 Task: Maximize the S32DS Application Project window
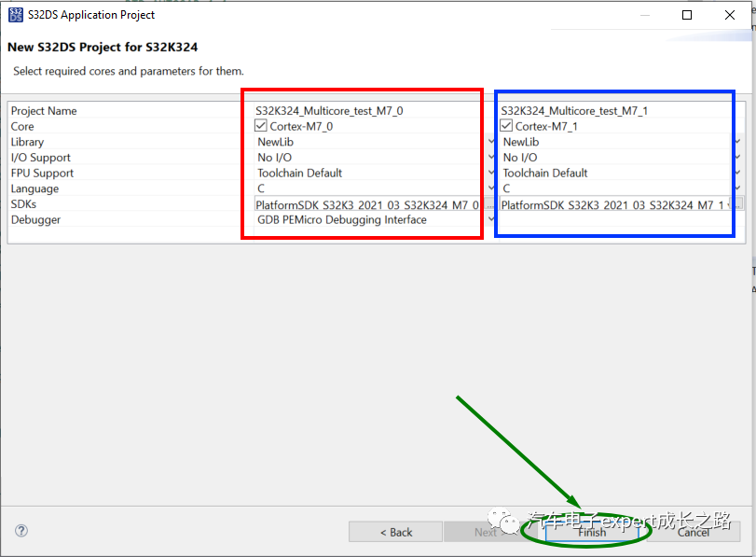pyautogui.click(x=687, y=15)
